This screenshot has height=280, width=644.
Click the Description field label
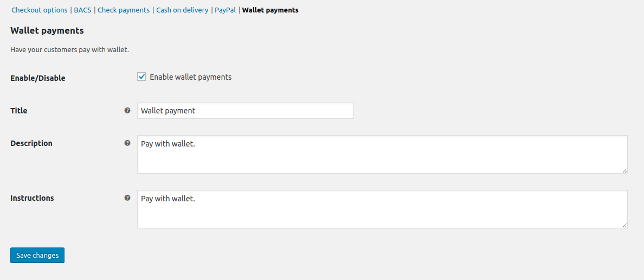click(31, 143)
